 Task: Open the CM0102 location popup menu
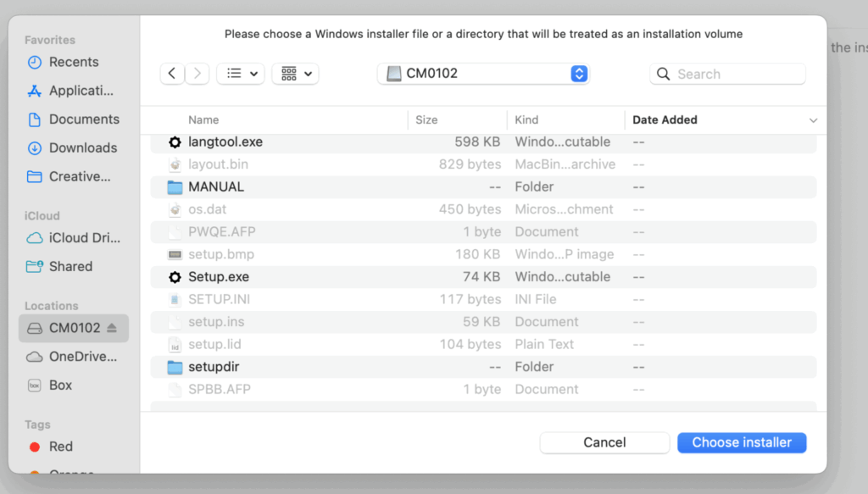(x=483, y=74)
